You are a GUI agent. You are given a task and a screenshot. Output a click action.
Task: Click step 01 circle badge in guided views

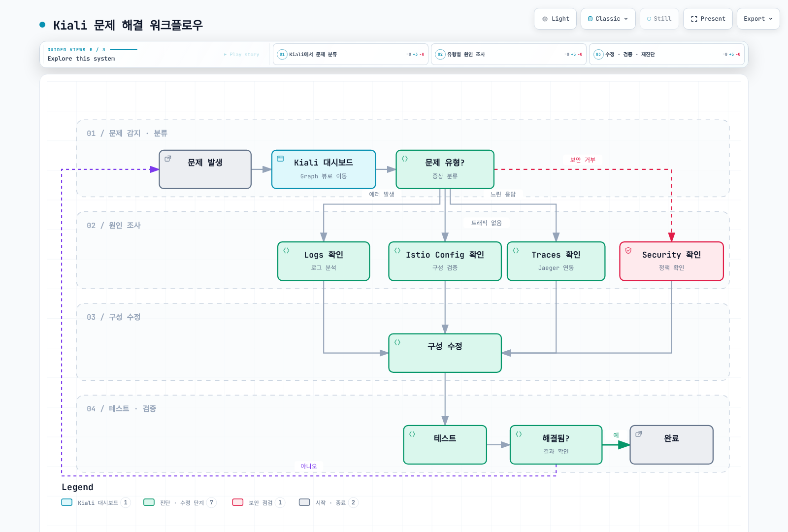point(282,54)
